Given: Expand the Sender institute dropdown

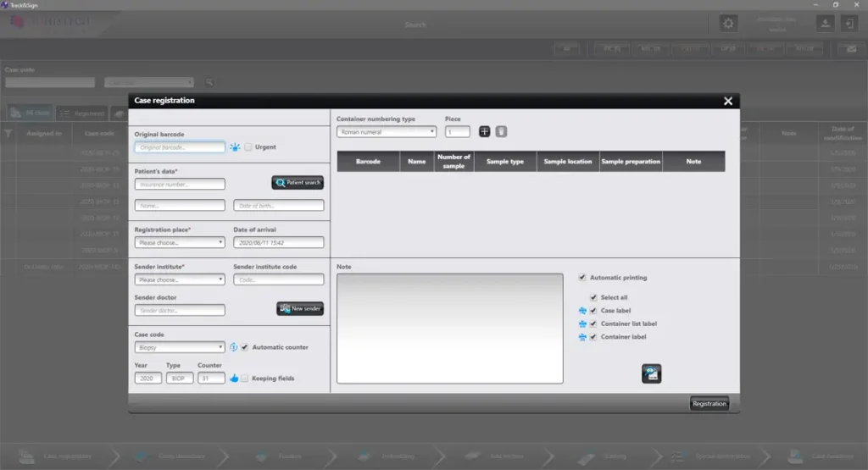Looking at the screenshot, I should pyautogui.click(x=180, y=279).
